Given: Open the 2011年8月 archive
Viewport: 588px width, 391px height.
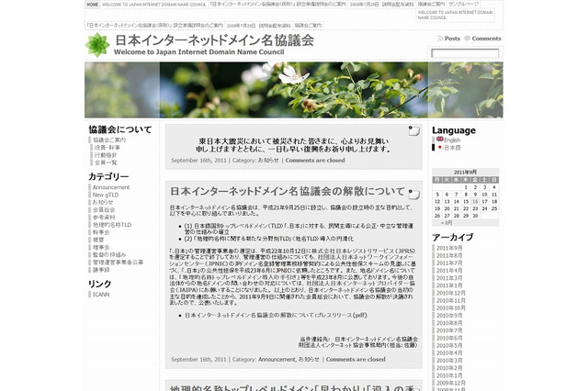Looking at the screenshot, I should [449, 255].
